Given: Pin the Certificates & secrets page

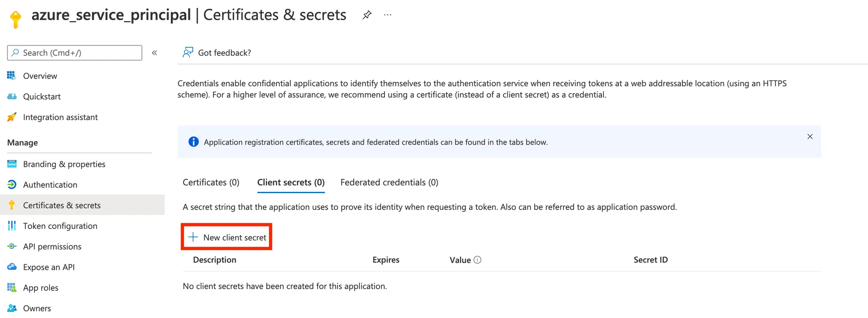Looking at the screenshot, I should tap(367, 15).
